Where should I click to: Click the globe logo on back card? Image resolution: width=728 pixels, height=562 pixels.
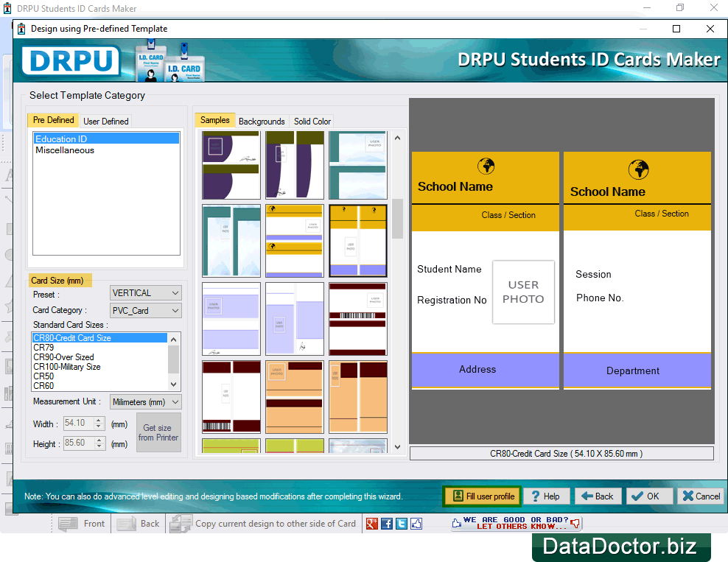[638, 169]
